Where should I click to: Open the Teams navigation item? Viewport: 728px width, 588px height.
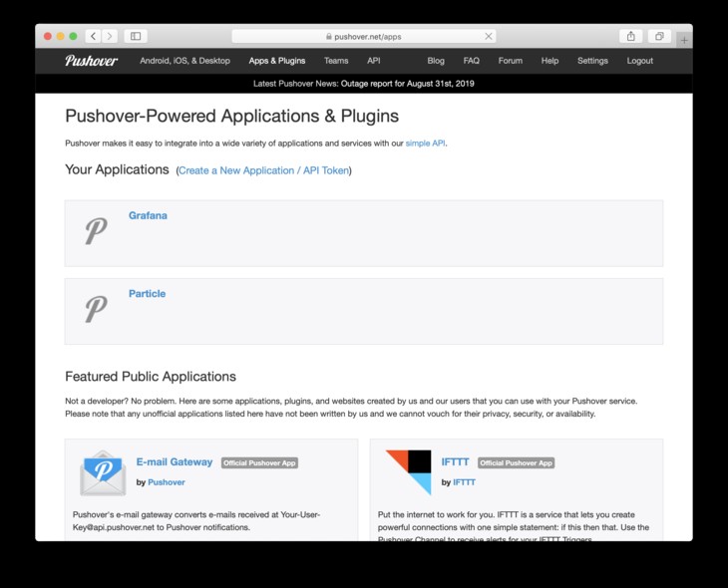click(336, 61)
